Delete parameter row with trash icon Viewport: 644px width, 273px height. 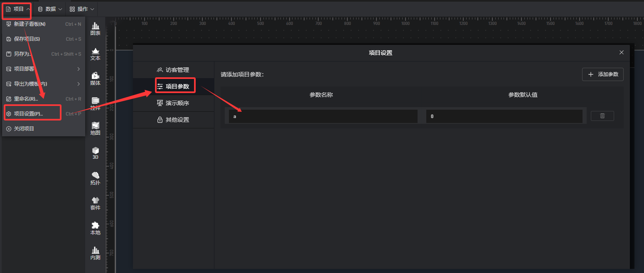coord(602,116)
